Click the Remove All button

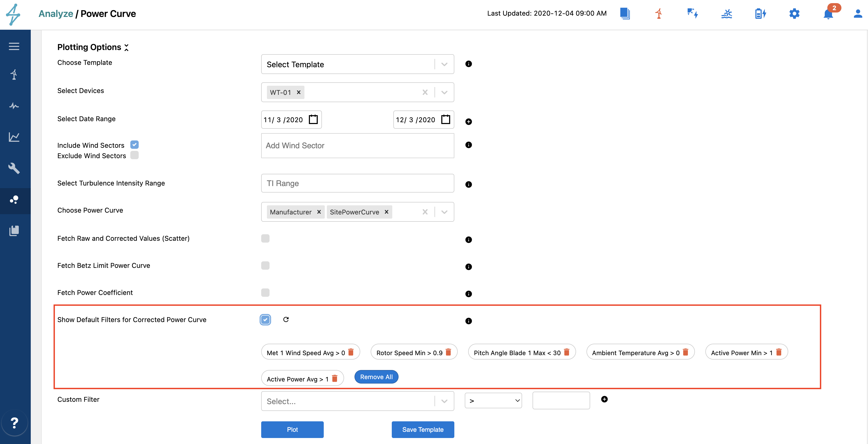[x=376, y=377]
